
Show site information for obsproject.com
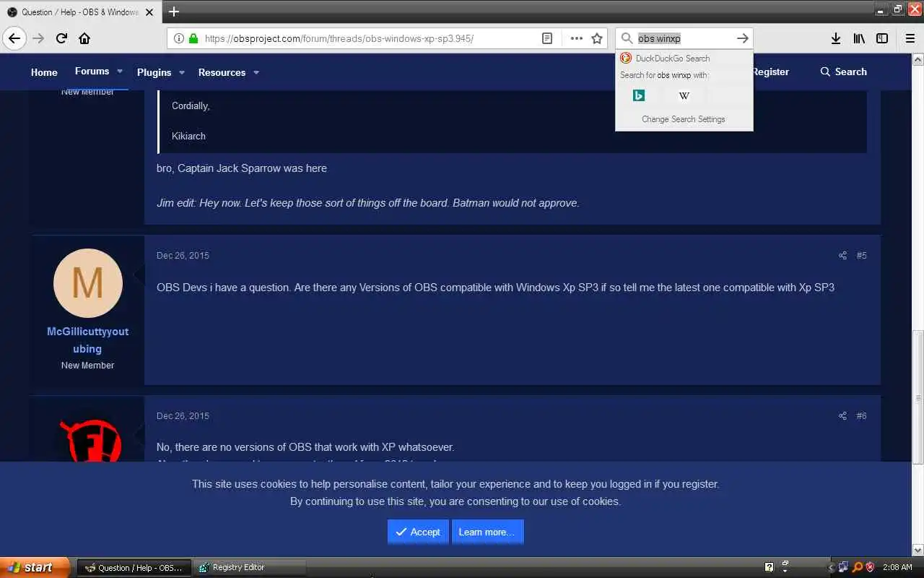tap(179, 38)
